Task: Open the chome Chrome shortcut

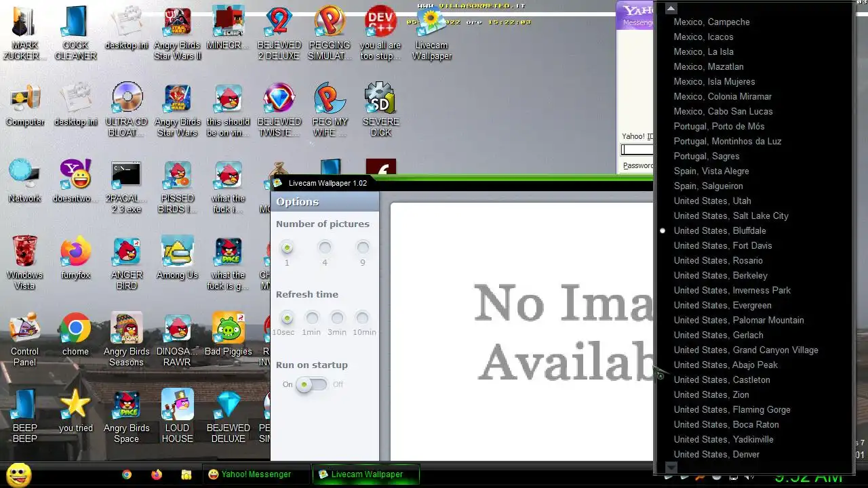Action: coord(76,335)
